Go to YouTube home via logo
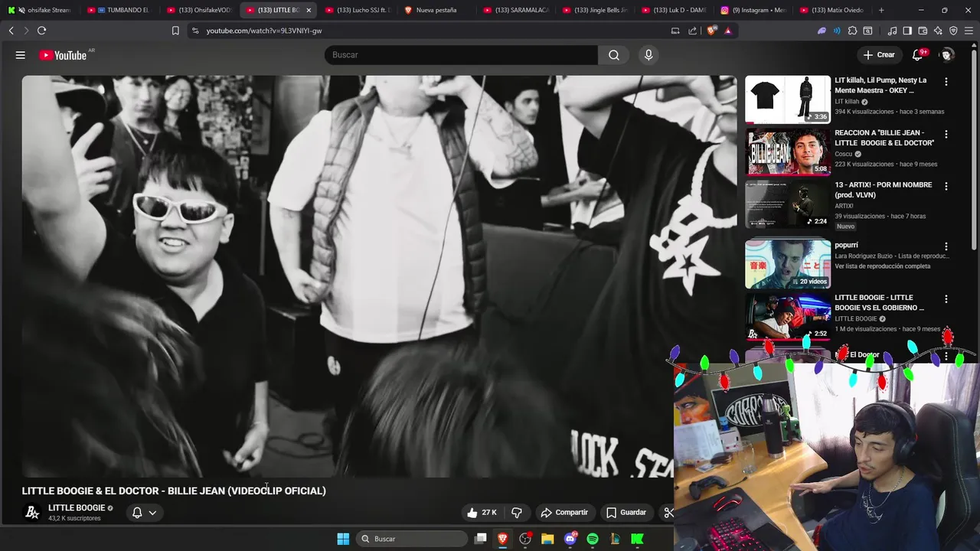 coord(63,55)
